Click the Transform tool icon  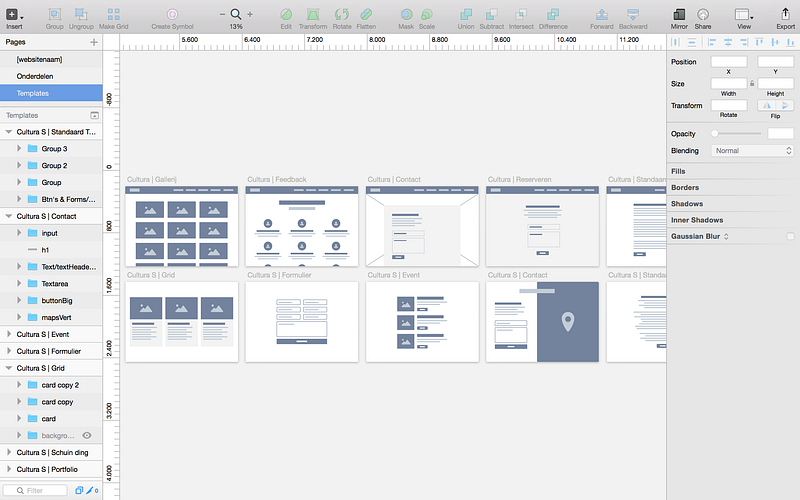[313, 14]
